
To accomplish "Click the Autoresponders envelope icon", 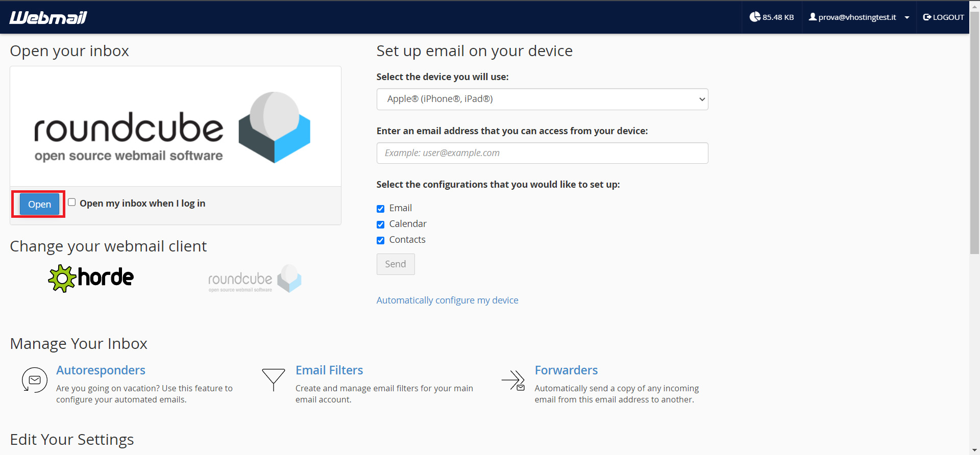I will click(x=35, y=380).
